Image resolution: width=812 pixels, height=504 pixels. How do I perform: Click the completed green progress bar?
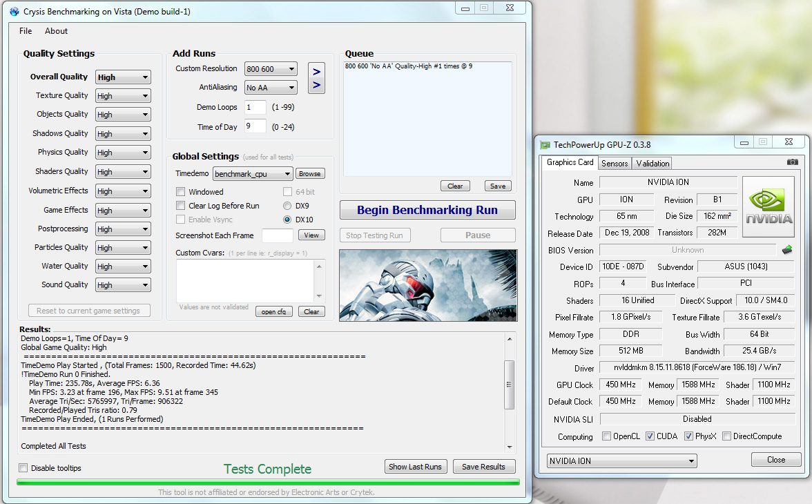click(268, 482)
